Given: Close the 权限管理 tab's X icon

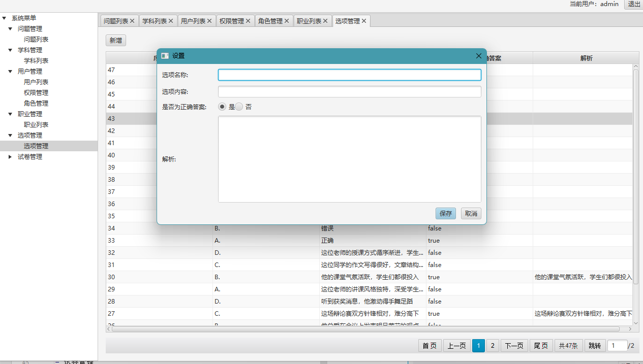Looking at the screenshot, I should pyautogui.click(x=248, y=21).
